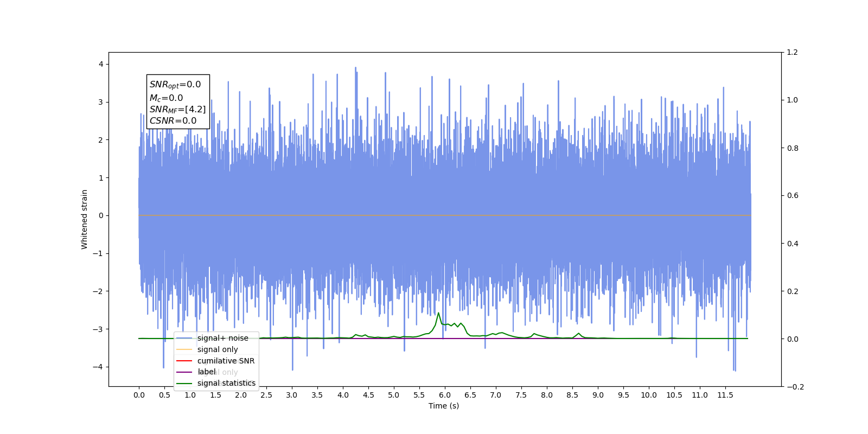Click the 1.2 tick on right axis
This screenshot has height=434, width=868.
click(x=793, y=52)
